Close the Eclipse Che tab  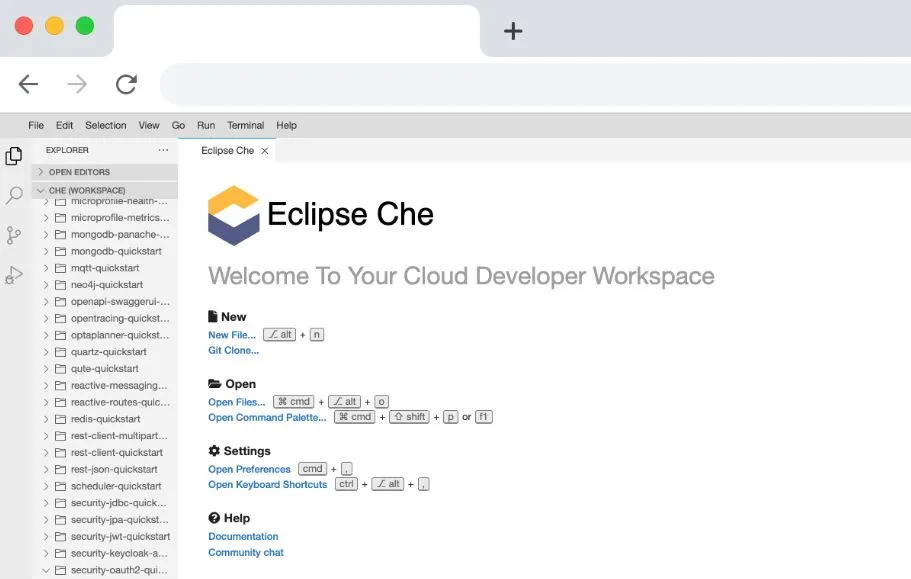click(x=265, y=151)
